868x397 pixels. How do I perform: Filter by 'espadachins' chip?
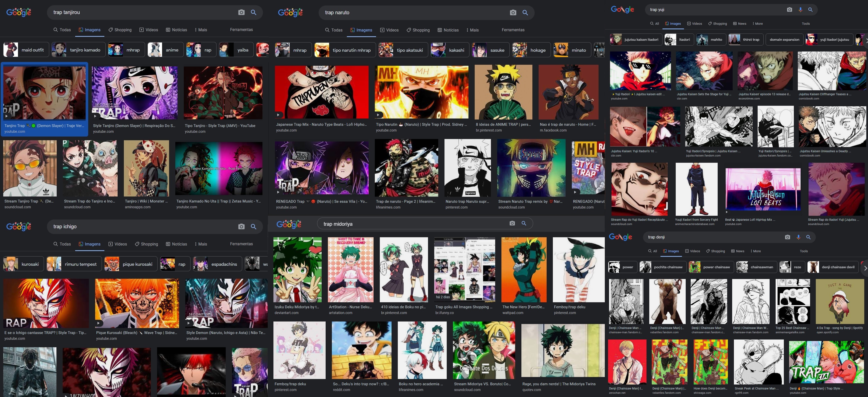pos(217,264)
